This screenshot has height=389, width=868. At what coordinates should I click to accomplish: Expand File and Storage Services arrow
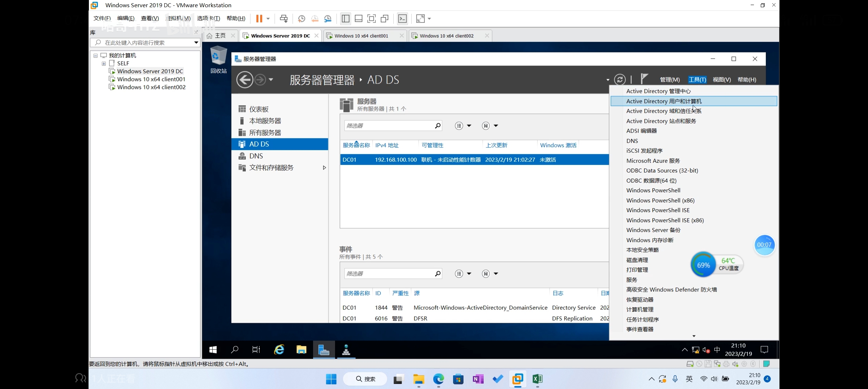click(x=324, y=167)
